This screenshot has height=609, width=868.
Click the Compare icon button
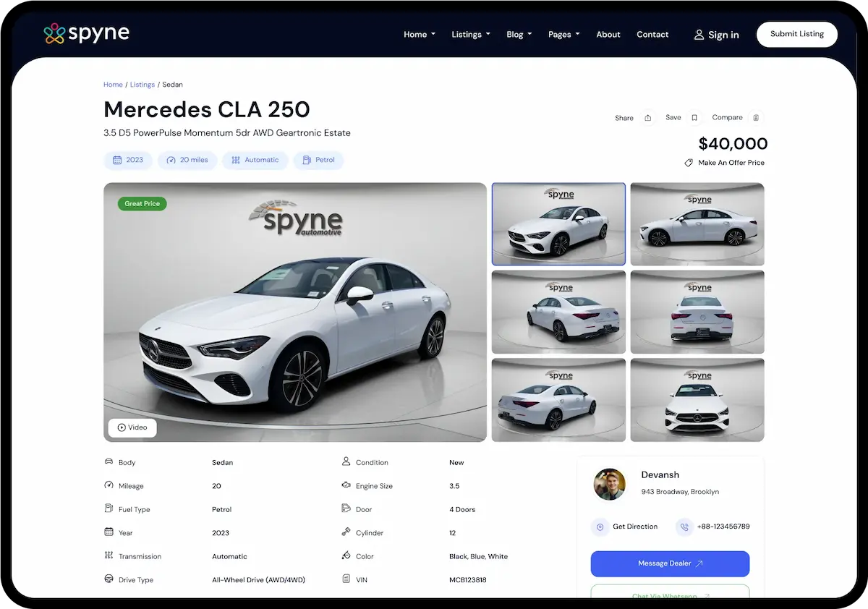pyautogui.click(x=756, y=118)
